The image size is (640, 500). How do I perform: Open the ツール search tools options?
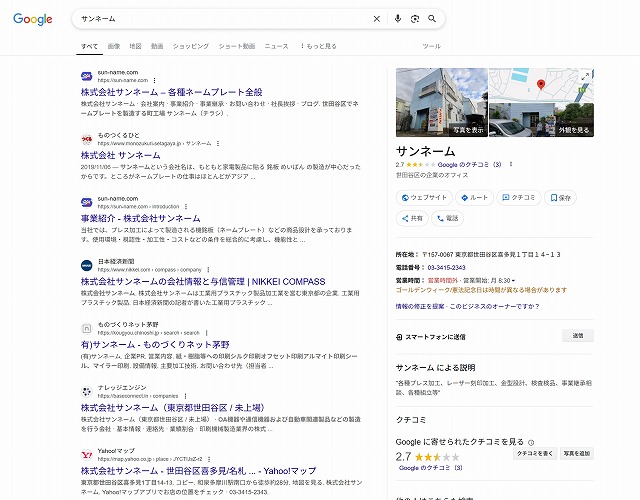pyautogui.click(x=431, y=46)
